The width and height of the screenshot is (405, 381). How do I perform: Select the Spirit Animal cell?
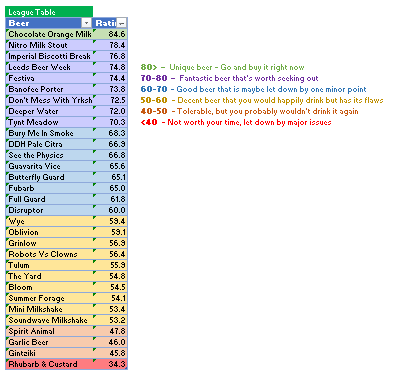[x=50, y=331]
